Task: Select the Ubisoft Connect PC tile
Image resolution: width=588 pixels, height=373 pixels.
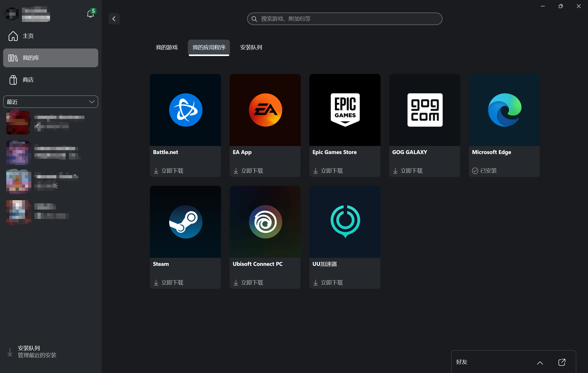Action: 265,222
